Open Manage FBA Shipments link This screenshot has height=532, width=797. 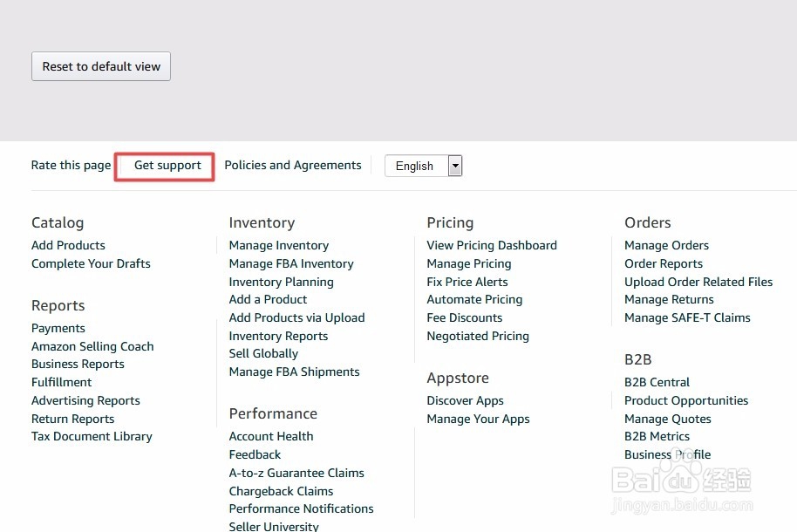click(295, 372)
